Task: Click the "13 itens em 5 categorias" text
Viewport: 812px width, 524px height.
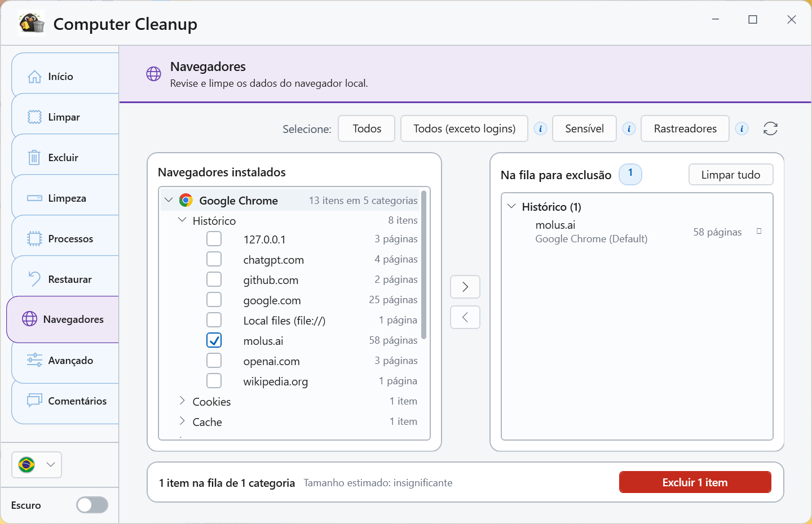Action: click(363, 201)
